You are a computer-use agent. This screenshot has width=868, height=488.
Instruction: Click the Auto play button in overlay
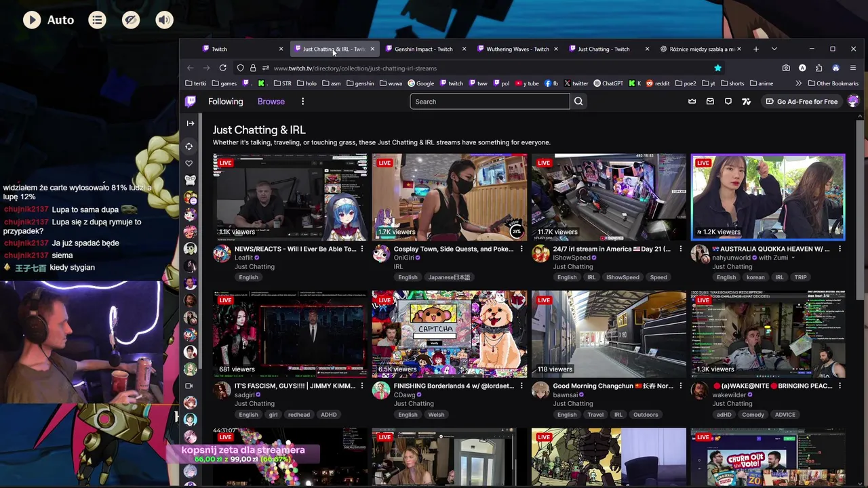click(32, 20)
